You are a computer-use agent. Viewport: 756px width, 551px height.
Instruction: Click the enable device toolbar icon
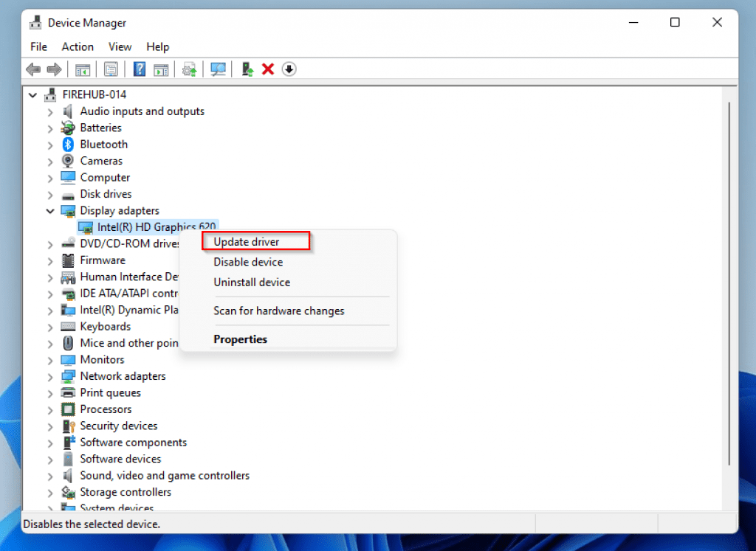click(247, 69)
